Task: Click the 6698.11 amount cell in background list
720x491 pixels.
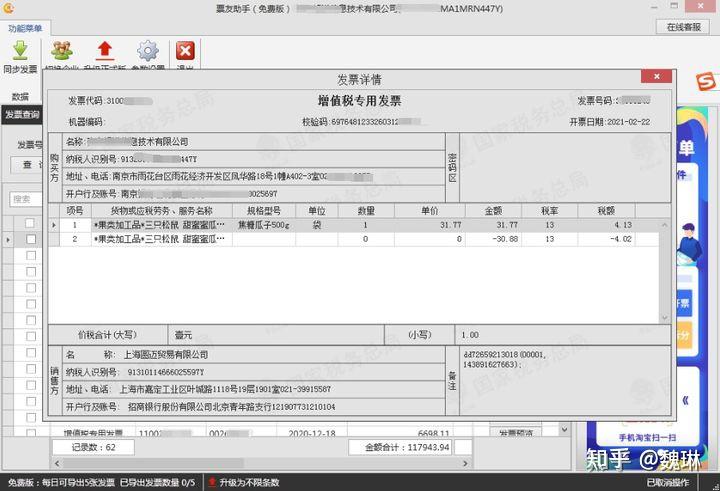Action: click(433, 433)
